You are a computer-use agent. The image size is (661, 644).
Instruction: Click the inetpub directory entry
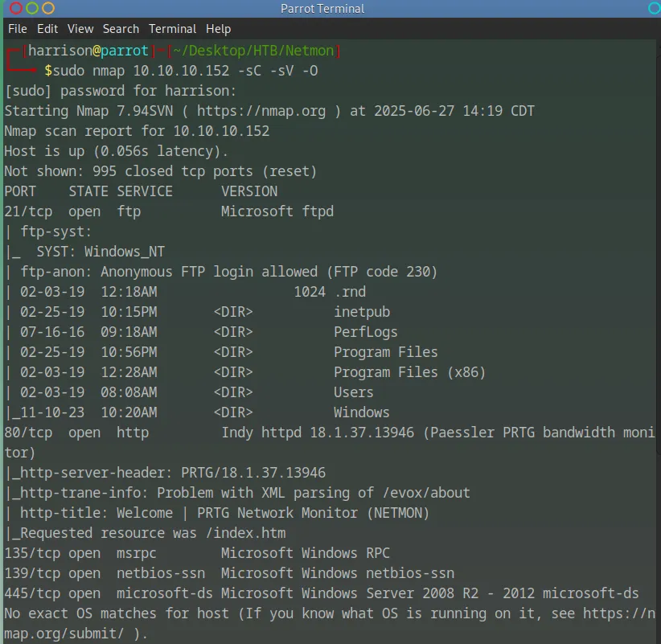click(x=362, y=312)
